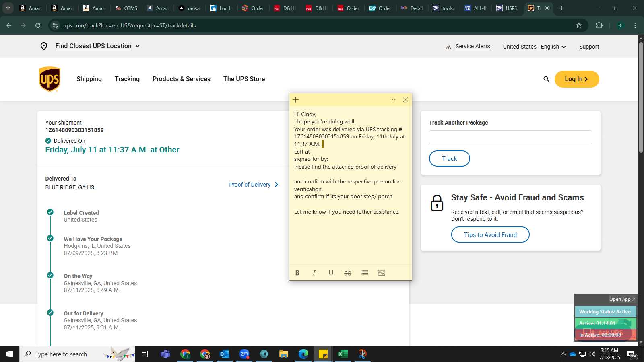Toggle bullet list in sticky note
This screenshot has width=644, height=362.
[365, 273]
